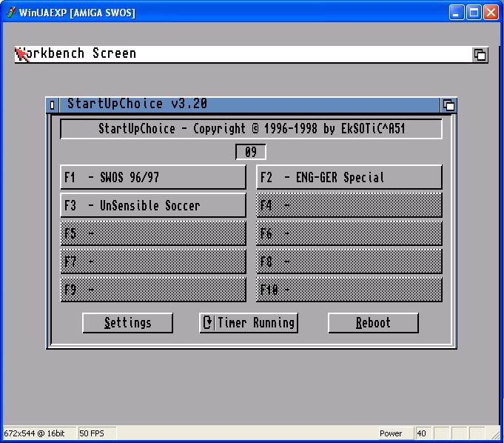Minimize the WinUAEXP window
This screenshot has width=504, height=443.
tap(457, 13)
